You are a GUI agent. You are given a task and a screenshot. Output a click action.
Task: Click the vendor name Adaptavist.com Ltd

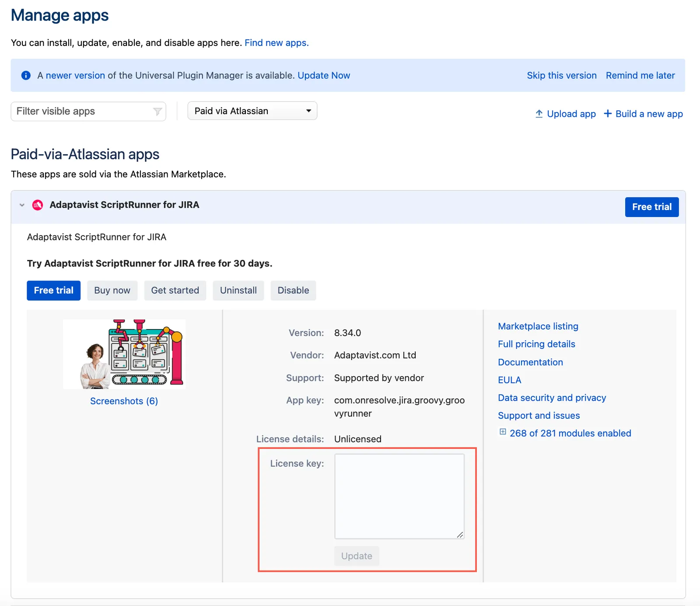coord(375,355)
